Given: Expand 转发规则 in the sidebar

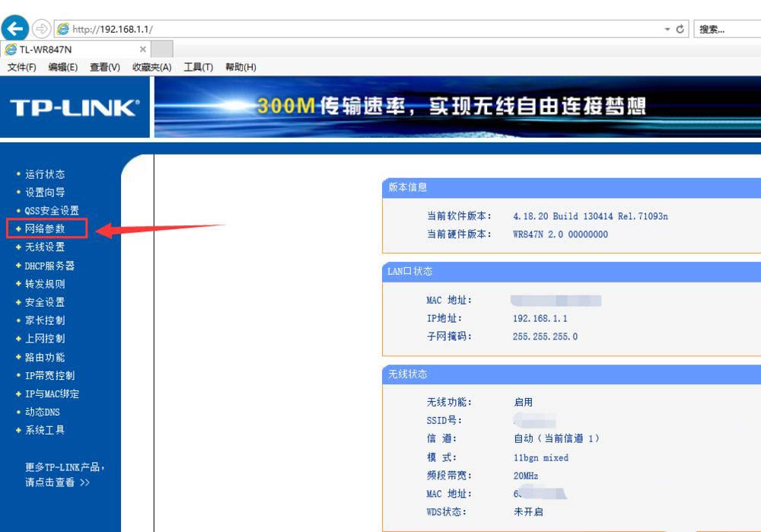Looking at the screenshot, I should (x=45, y=284).
